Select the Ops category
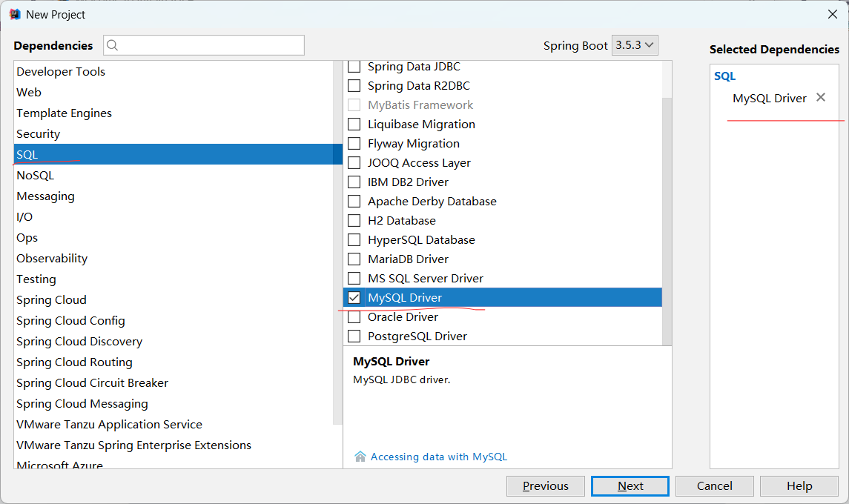This screenshot has width=849, height=504. [174, 237]
